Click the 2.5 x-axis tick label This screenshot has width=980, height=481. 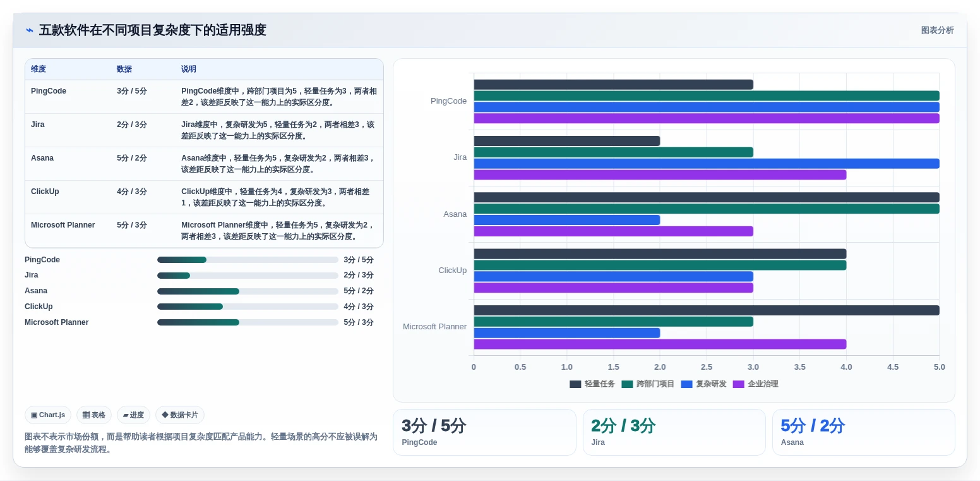click(707, 367)
